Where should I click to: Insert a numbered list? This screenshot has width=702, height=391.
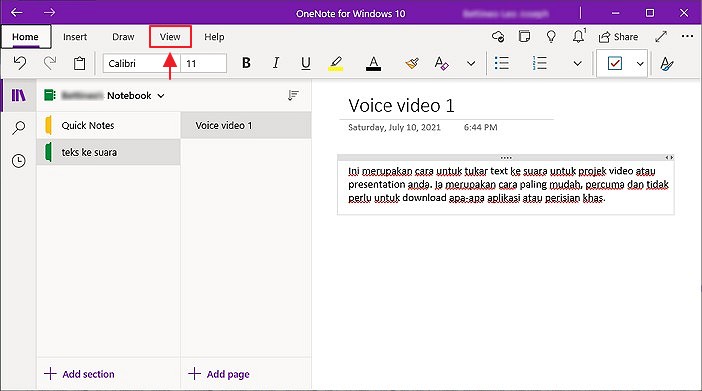pos(539,63)
